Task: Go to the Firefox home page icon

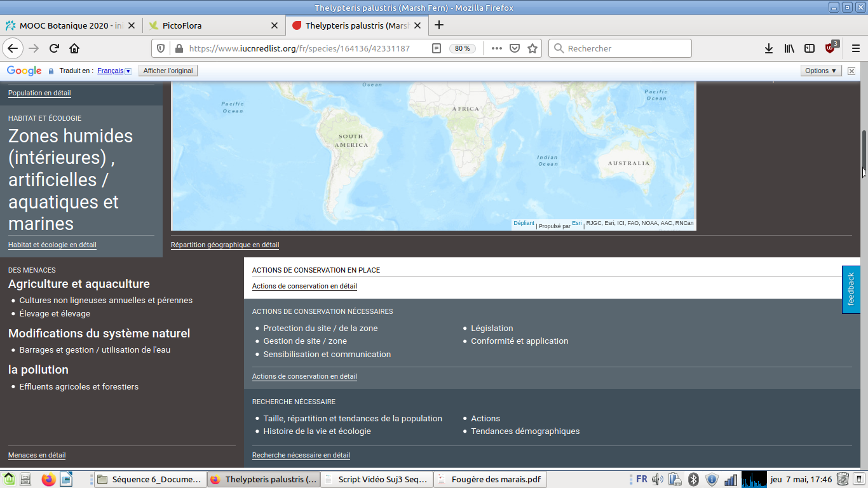Action: (74, 48)
